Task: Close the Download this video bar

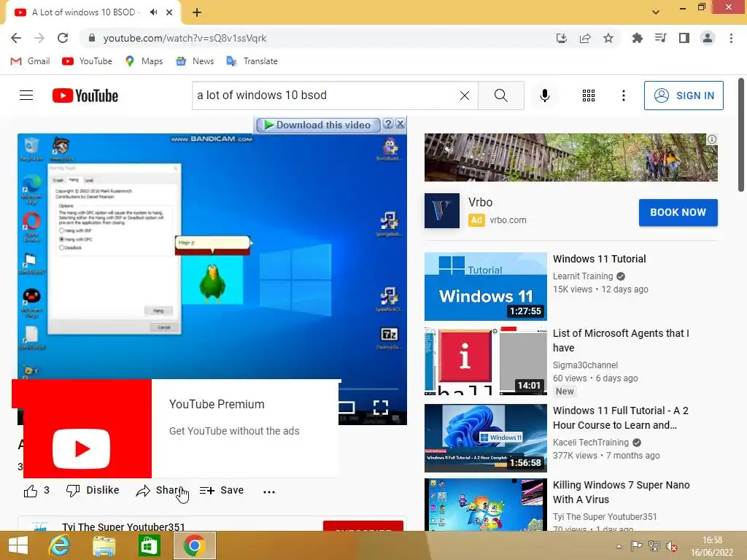Action: click(x=400, y=124)
